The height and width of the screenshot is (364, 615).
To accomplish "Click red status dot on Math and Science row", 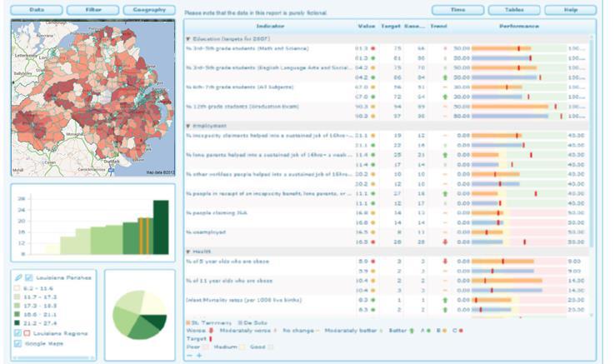I will pyautogui.click(x=373, y=48).
